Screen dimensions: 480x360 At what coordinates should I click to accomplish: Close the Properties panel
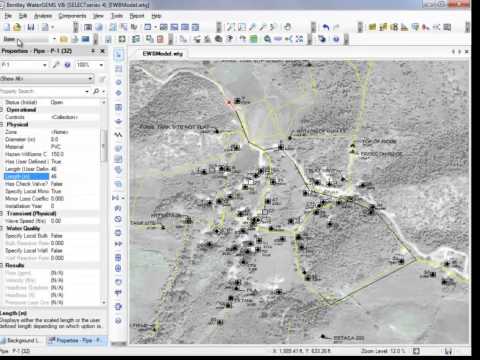tap(103, 51)
